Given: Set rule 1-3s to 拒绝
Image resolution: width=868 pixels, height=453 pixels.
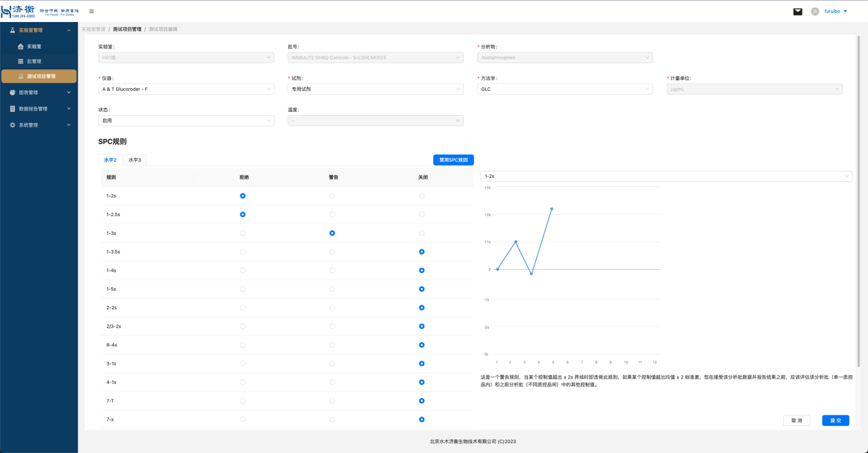Looking at the screenshot, I should coord(242,233).
